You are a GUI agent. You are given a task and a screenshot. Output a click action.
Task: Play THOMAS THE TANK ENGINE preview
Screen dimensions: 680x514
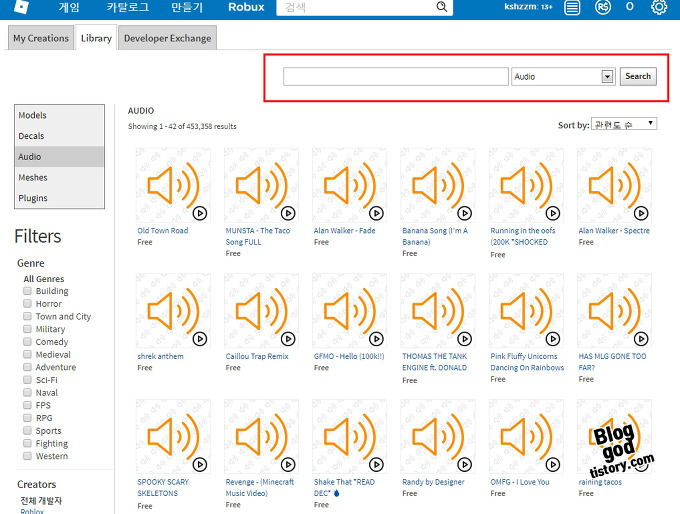point(464,339)
